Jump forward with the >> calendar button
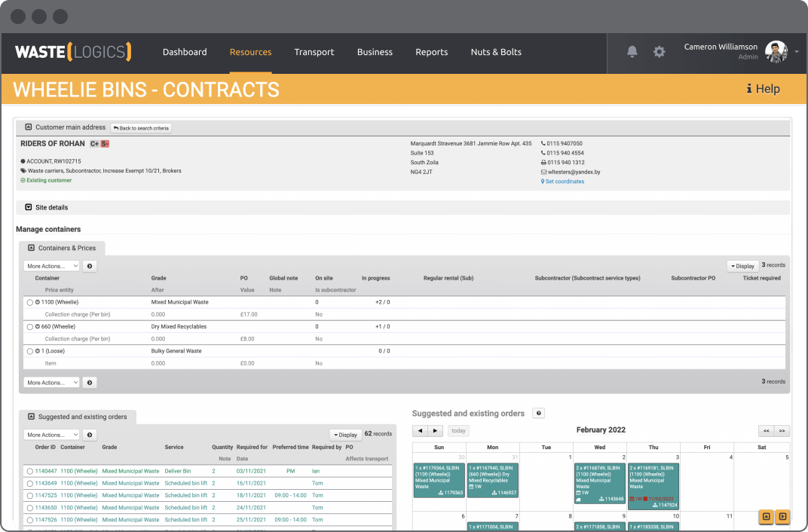 pos(782,430)
